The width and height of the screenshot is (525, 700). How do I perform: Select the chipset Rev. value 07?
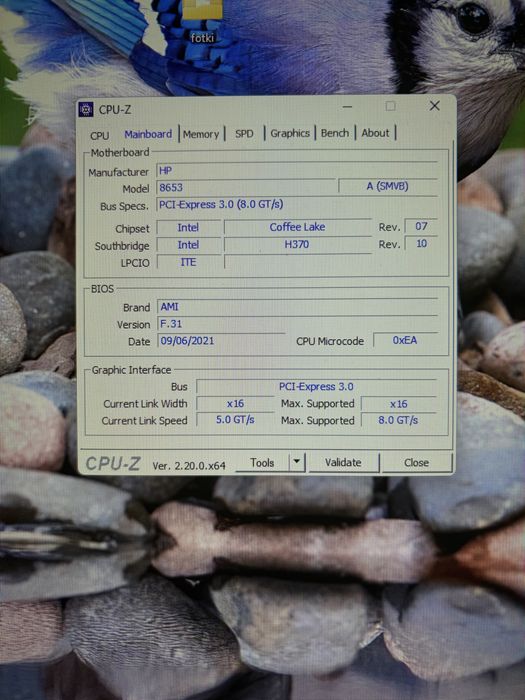click(x=421, y=226)
